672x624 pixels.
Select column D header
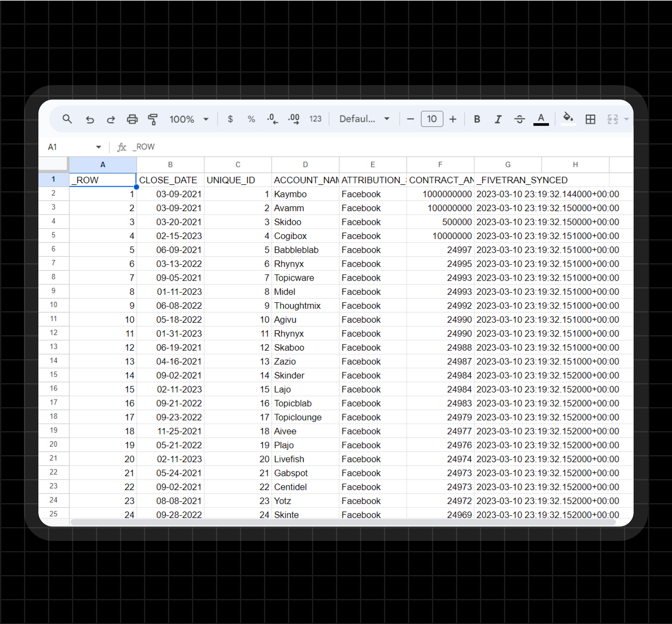coord(305,164)
